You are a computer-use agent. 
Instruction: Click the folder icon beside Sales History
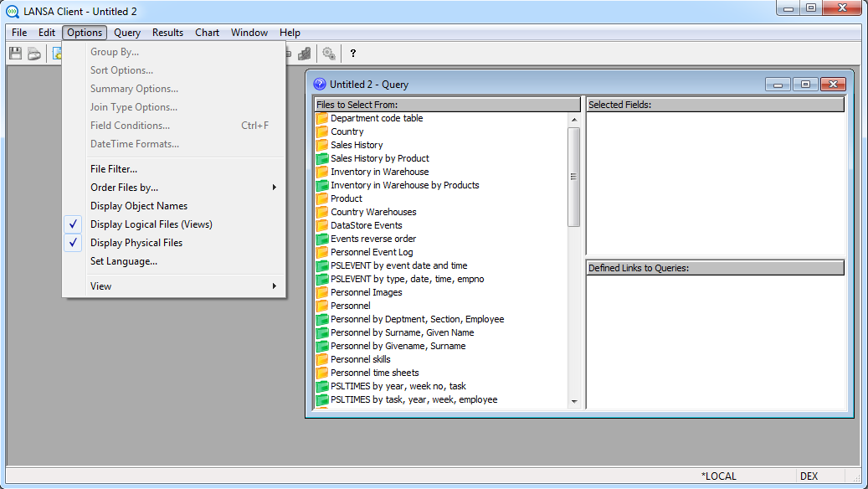click(x=322, y=145)
